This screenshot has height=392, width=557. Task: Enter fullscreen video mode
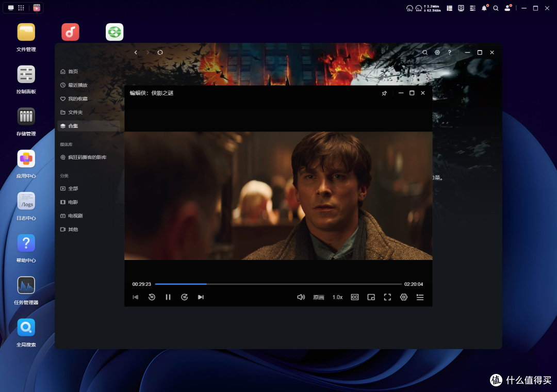click(387, 297)
